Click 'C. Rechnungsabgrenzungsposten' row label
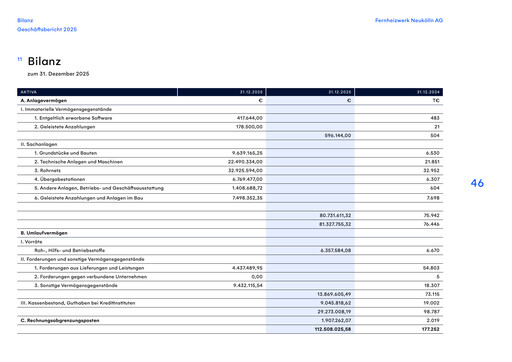The height and width of the screenshot is (362, 512). pyautogui.click(x=60, y=320)
